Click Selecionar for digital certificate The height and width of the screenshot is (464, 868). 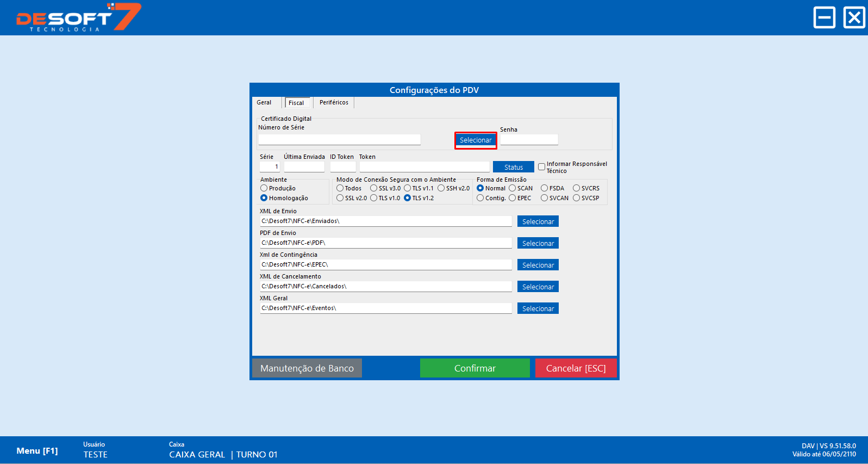point(476,140)
